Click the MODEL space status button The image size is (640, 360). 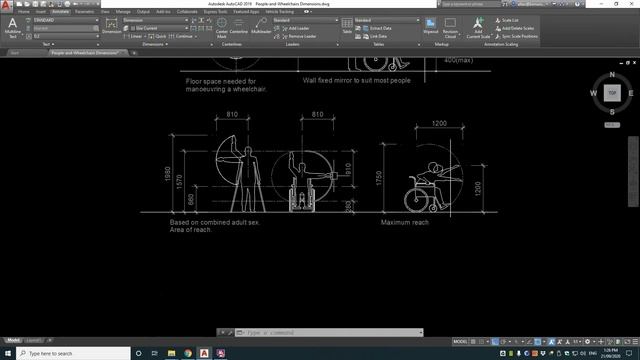[x=460, y=342]
